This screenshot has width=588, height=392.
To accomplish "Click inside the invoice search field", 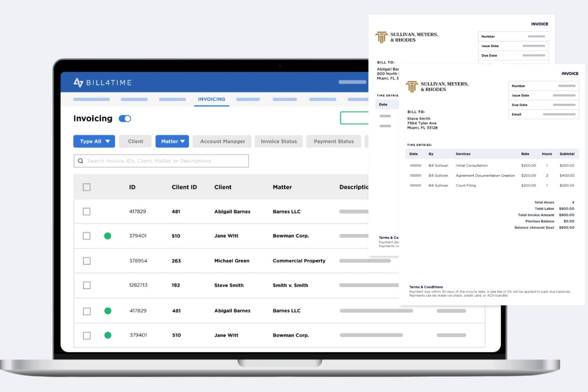I will pos(159,160).
